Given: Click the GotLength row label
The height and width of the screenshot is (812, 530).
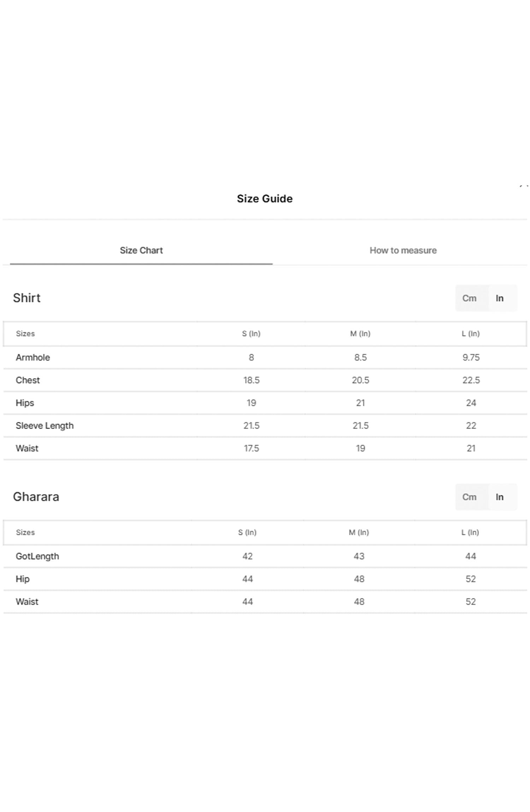Looking at the screenshot, I should coord(37,556).
